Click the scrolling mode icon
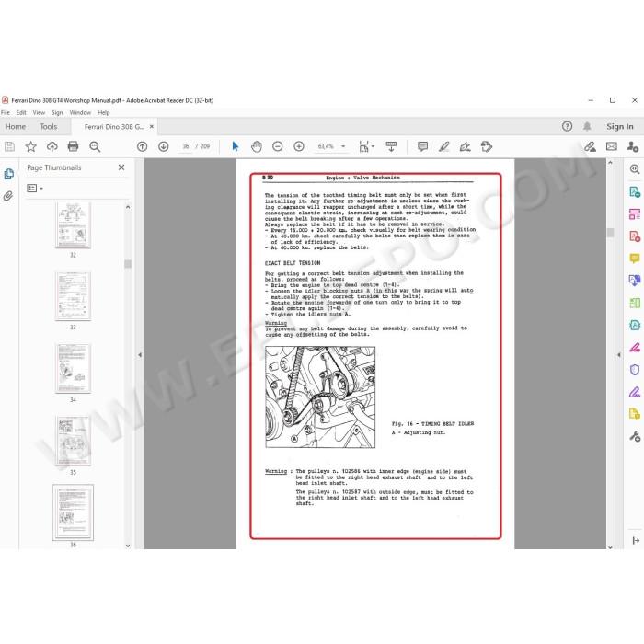This screenshot has width=644, height=644. coord(391,146)
